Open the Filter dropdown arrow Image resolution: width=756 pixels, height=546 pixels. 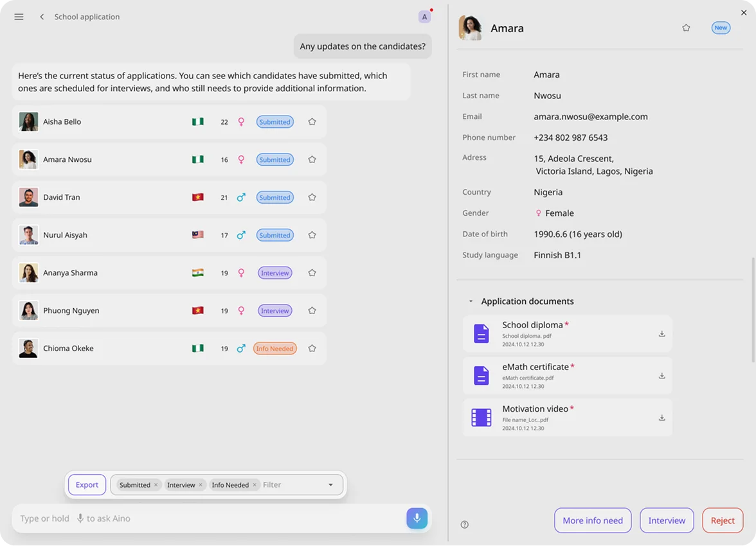tap(331, 485)
